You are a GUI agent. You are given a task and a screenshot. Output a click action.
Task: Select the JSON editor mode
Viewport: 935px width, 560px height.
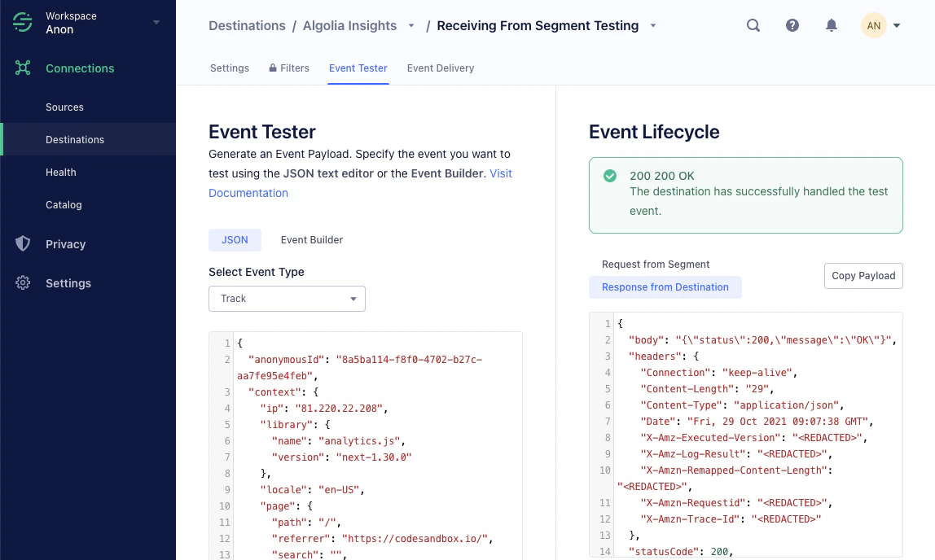click(235, 239)
